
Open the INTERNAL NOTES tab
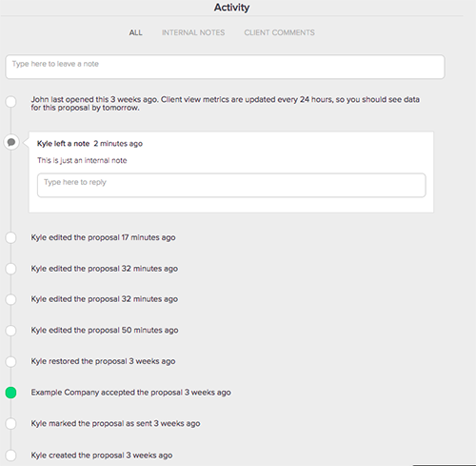(193, 32)
